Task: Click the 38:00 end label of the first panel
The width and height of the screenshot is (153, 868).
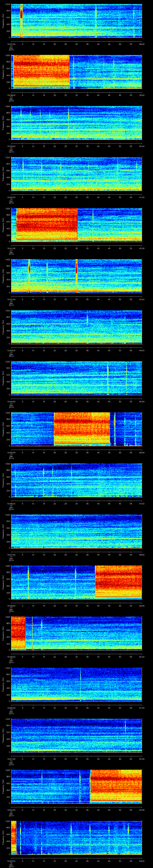Action: click(141, 44)
